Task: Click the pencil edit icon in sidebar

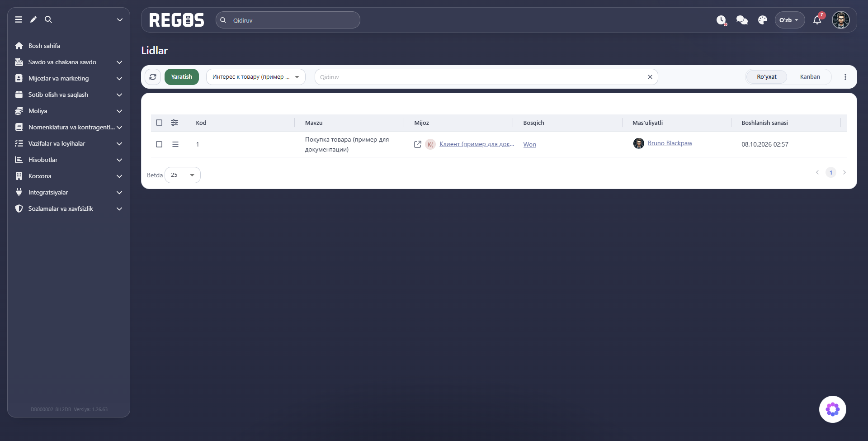Action: tap(33, 19)
